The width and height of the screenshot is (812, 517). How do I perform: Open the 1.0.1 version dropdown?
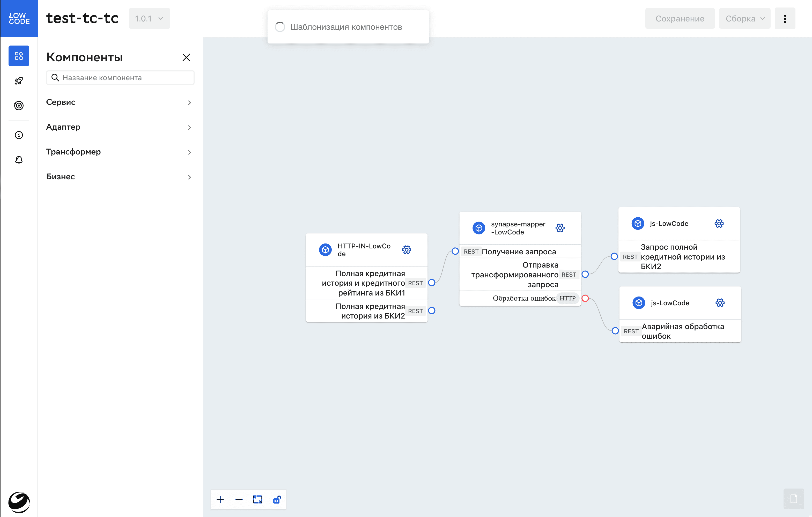(149, 19)
